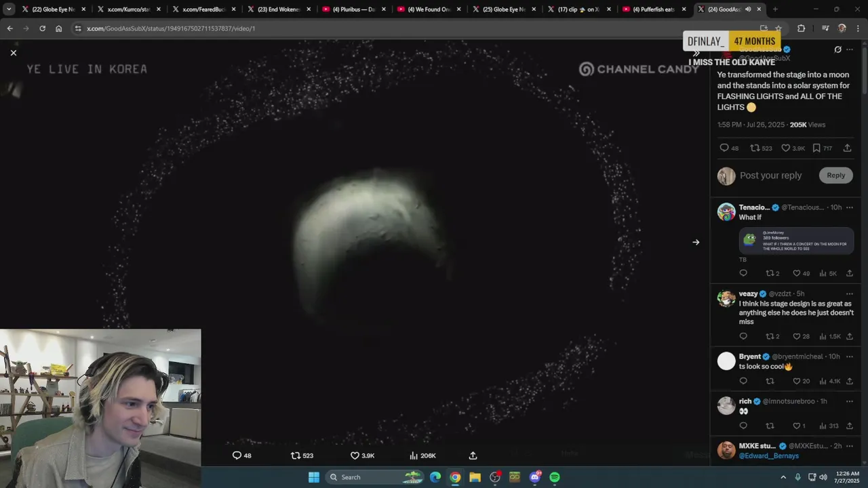
Task: Repost veazy's reply showing 2
Action: click(x=772, y=336)
